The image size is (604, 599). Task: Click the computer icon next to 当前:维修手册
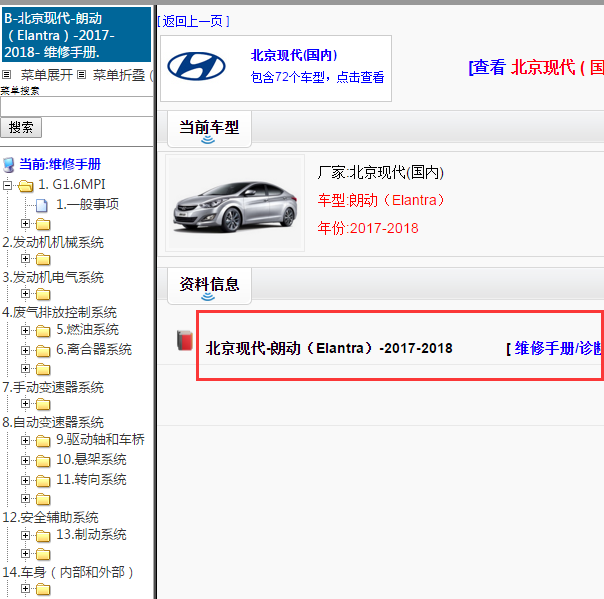[x=9, y=165]
